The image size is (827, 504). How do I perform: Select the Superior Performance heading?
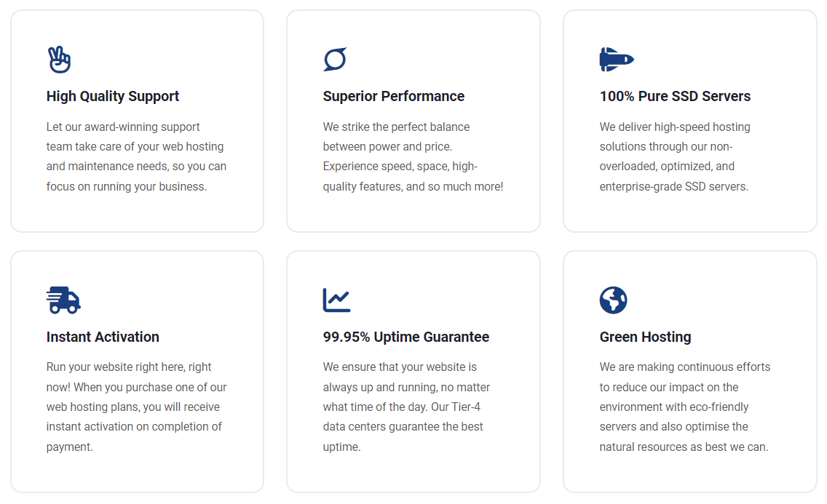click(393, 97)
